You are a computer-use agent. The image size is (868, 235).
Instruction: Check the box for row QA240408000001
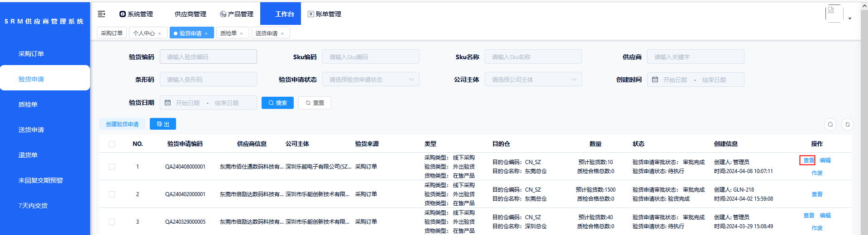(112, 167)
